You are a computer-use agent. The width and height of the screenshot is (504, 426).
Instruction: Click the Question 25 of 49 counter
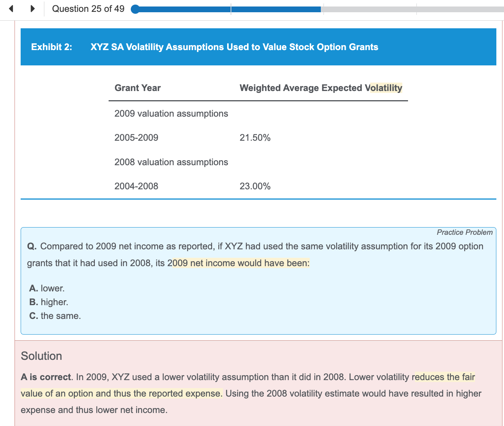[x=88, y=9]
